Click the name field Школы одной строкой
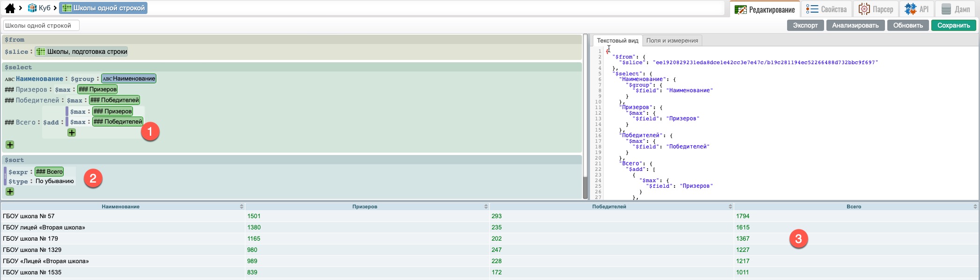Viewport: 980px width, 280px height. 41,25
